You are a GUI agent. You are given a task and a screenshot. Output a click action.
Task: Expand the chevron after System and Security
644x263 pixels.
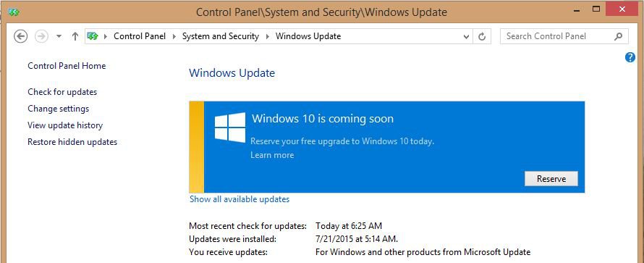point(268,36)
